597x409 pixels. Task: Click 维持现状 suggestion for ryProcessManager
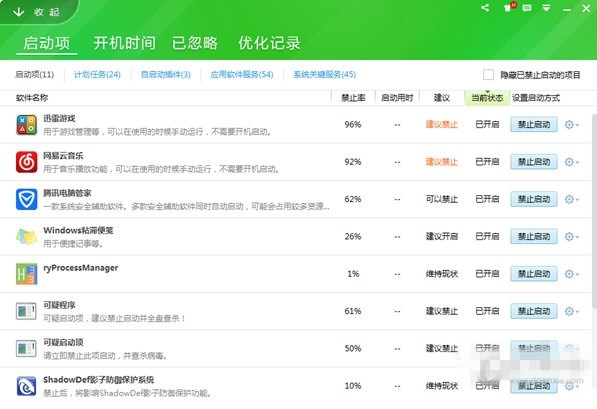click(442, 274)
